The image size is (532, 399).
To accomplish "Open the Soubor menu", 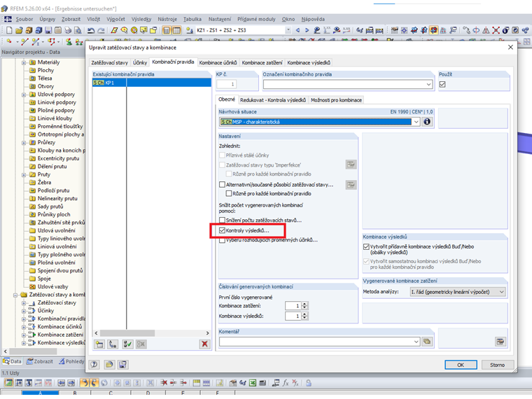I will click(x=24, y=20).
